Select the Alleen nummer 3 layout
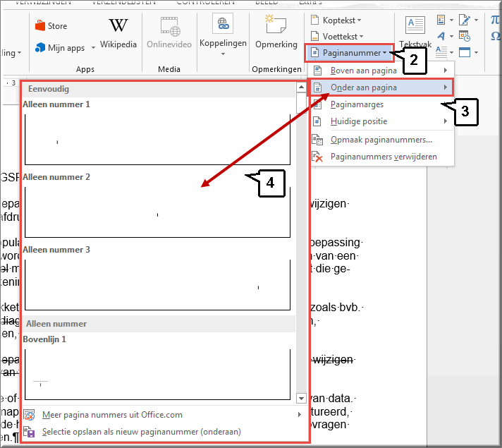 point(158,279)
